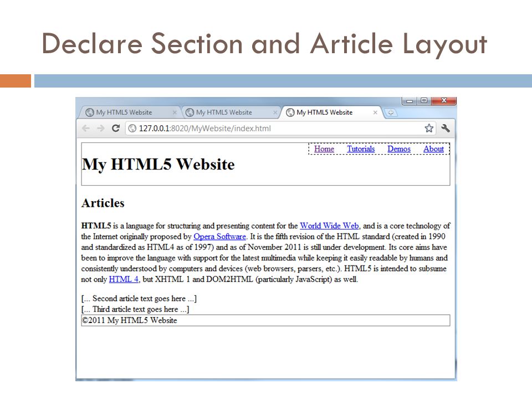Select the third active browser tab

click(x=331, y=112)
